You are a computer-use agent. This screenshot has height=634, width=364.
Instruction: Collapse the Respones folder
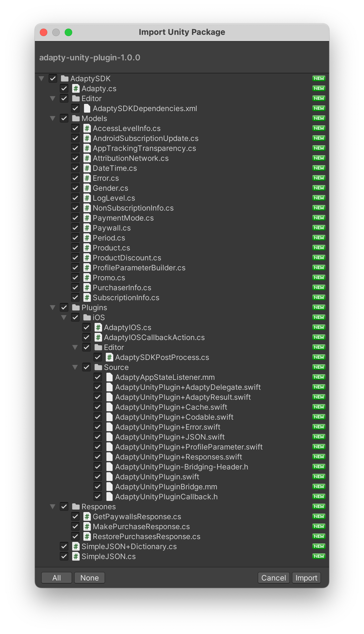[x=53, y=506]
